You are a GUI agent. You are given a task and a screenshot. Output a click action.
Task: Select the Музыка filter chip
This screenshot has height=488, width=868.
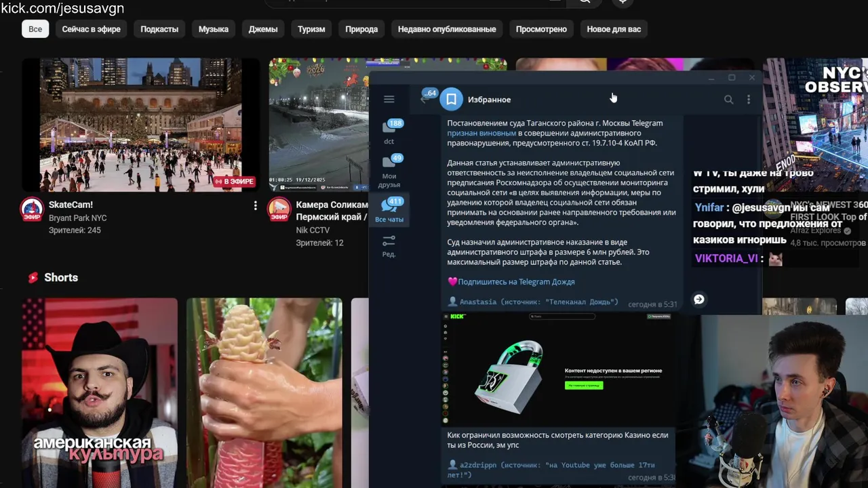click(x=214, y=29)
